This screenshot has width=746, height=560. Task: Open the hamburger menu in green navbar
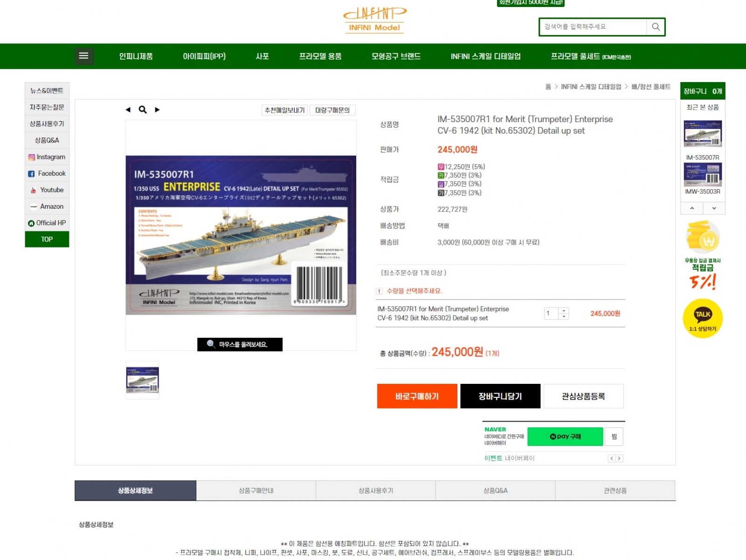pyautogui.click(x=84, y=56)
